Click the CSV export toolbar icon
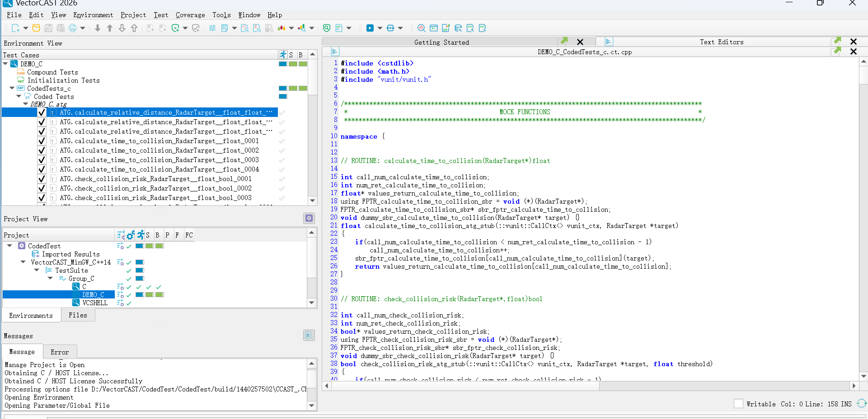 [x=446, y=28]
